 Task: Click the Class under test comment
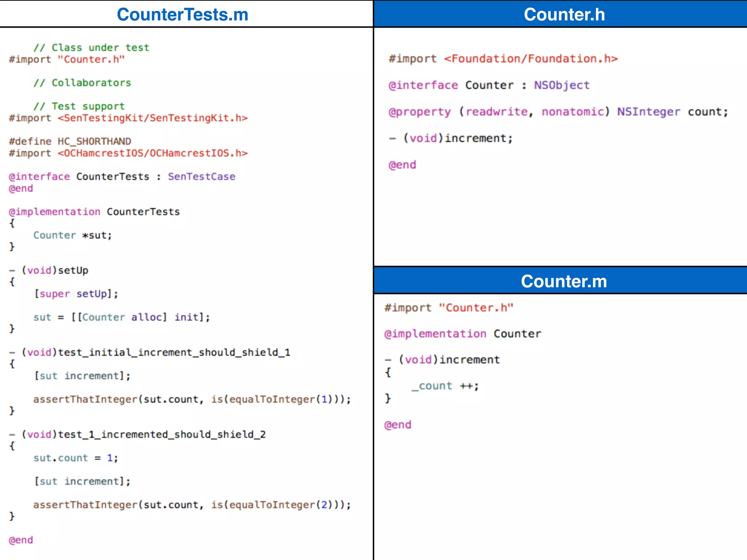pyautogui.click(x=91, y=48)
